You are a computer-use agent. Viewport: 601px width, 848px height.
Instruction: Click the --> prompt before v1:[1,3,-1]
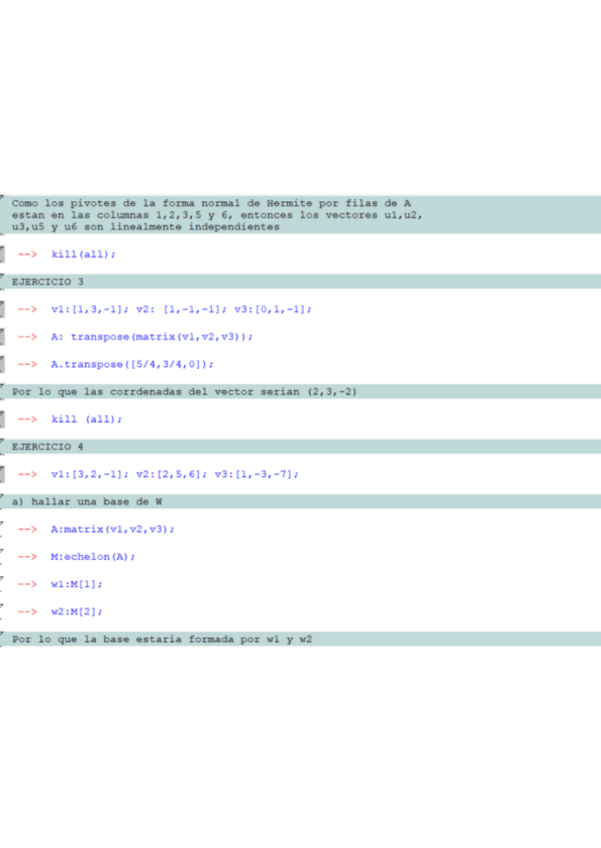(x=27, y=309)
